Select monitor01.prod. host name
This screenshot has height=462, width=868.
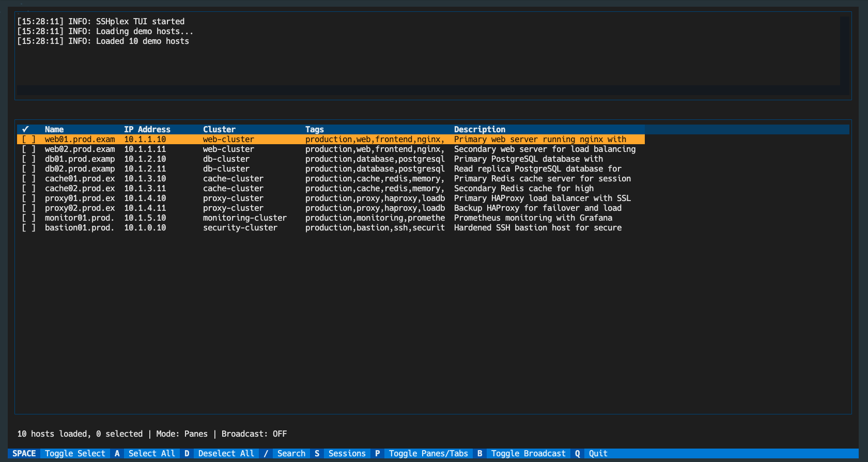tap(80, 218)
